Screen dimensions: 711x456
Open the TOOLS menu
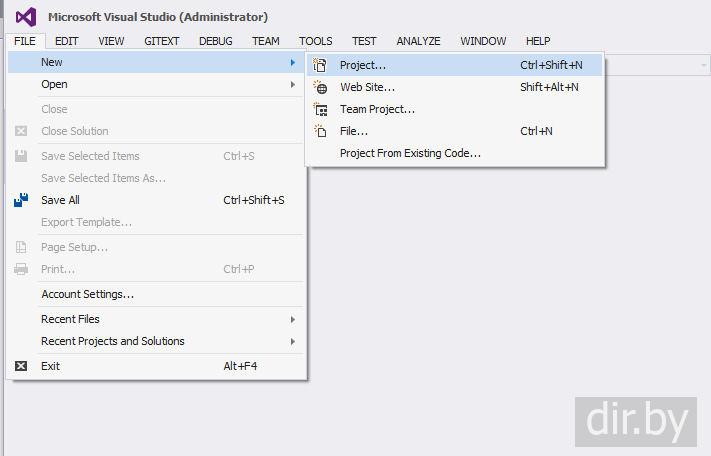coord(315,41)
